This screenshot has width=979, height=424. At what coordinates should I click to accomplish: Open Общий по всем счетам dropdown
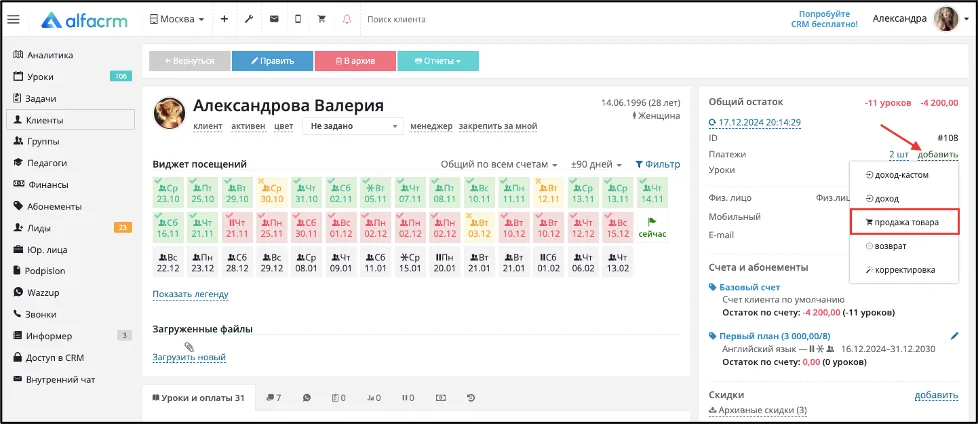click(x=499, y=164)
